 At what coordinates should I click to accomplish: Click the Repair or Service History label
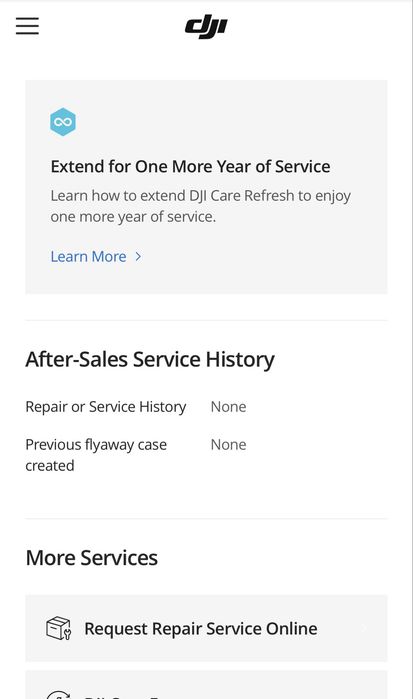[106, 407]
